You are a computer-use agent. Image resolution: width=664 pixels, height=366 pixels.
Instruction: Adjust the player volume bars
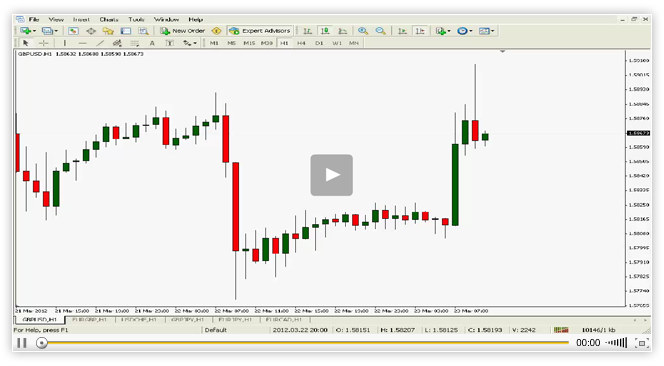click(616, 342)
